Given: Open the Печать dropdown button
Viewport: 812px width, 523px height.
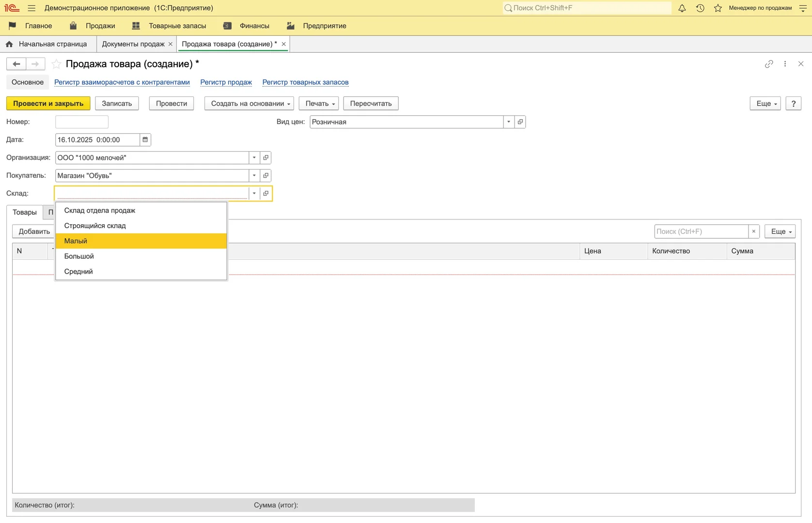Looking at the screenshot, I should [319, 104].
